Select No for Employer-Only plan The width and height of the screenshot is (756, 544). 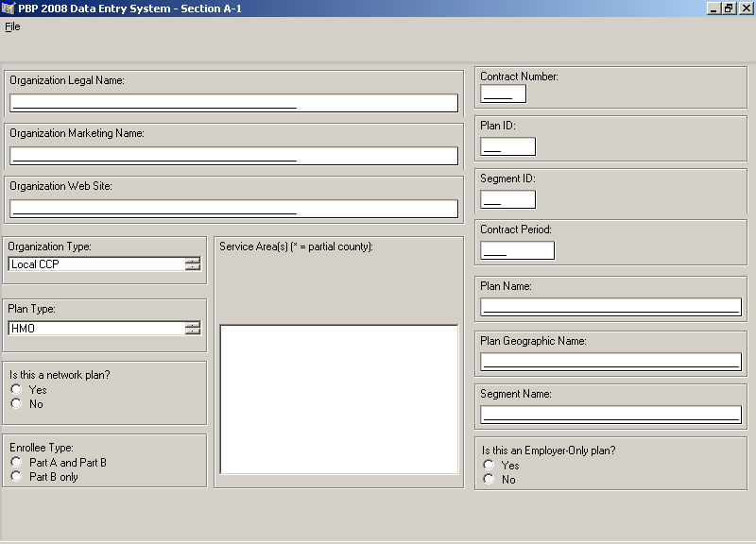coord(489,480)
